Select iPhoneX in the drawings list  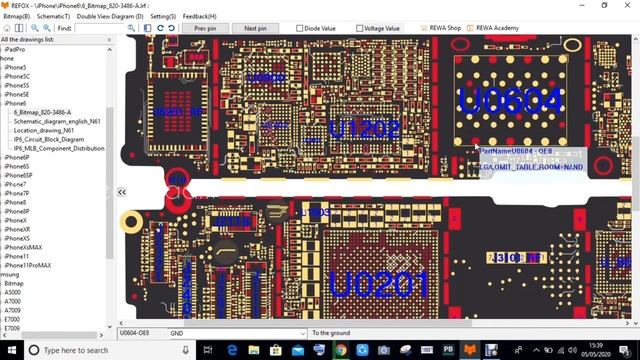[x=16, y=220]
